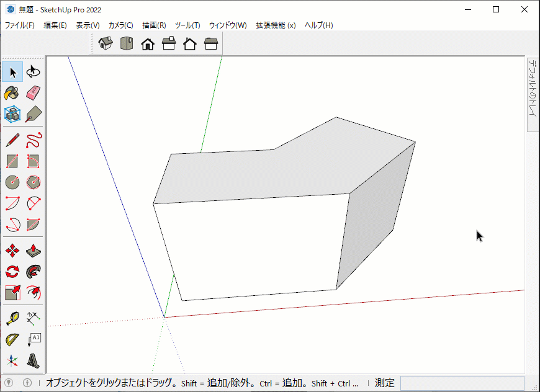540x392 pixels.
Task: Switch to Iso view
Action: click(x=106, y=43)
